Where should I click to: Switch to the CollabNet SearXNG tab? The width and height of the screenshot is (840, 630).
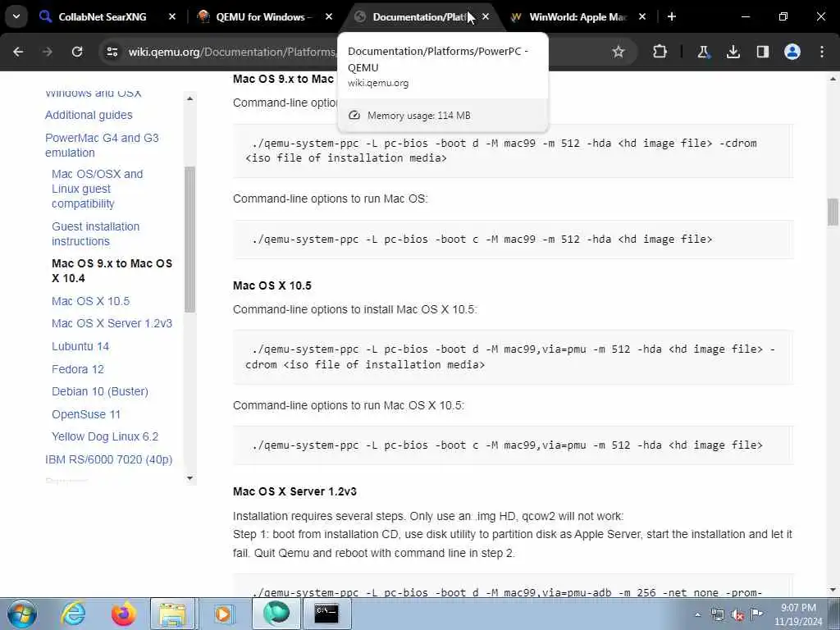click(x=102, y=17)
